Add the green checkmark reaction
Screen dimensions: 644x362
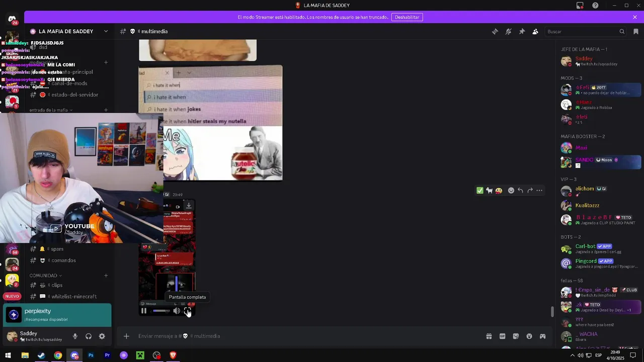point(480,190)
